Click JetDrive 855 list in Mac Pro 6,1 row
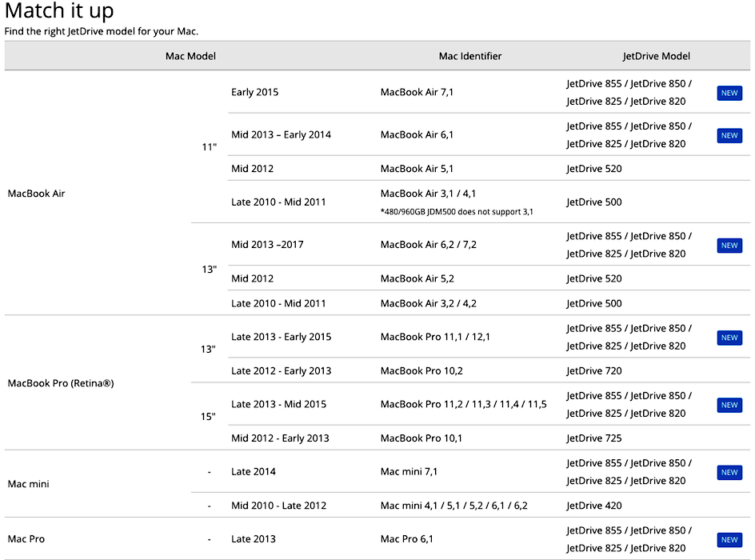755x560 pixels. (629, 539)
